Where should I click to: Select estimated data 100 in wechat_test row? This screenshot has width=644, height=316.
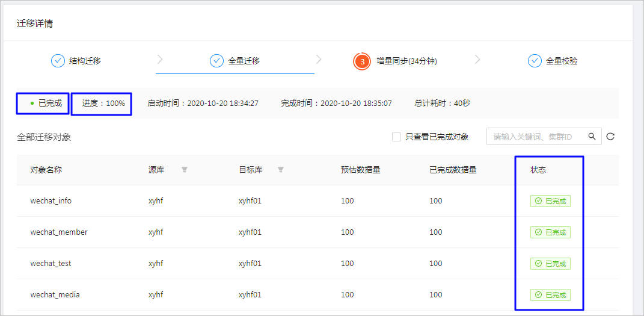[347, 264]
